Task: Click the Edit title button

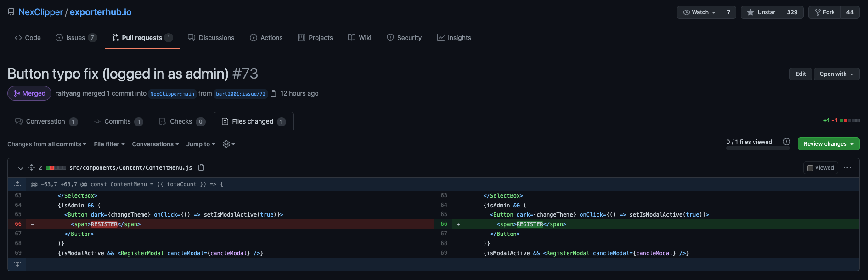Action: (x=800, y=74)
